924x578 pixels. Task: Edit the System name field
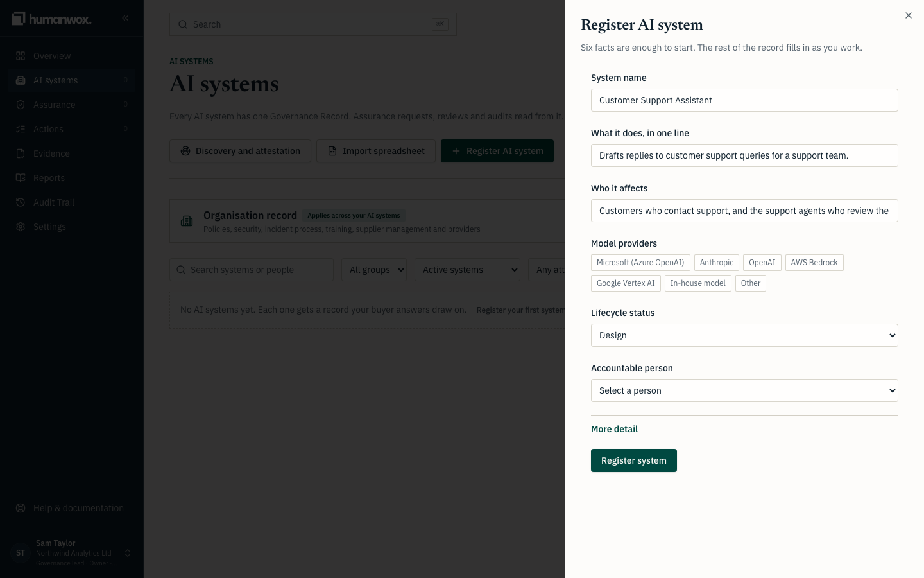coord(744,100)
